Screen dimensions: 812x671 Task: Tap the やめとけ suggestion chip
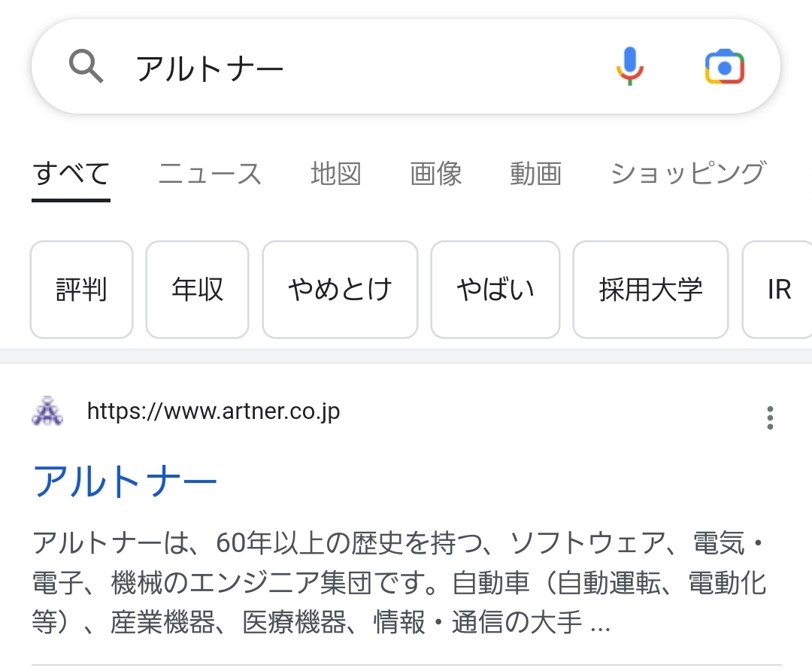[340, 290]
